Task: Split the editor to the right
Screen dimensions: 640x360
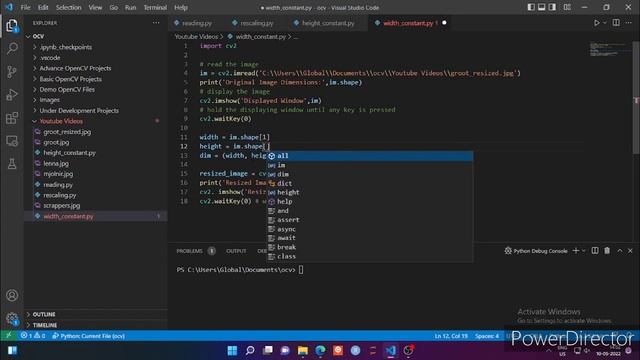Action: 616,23
